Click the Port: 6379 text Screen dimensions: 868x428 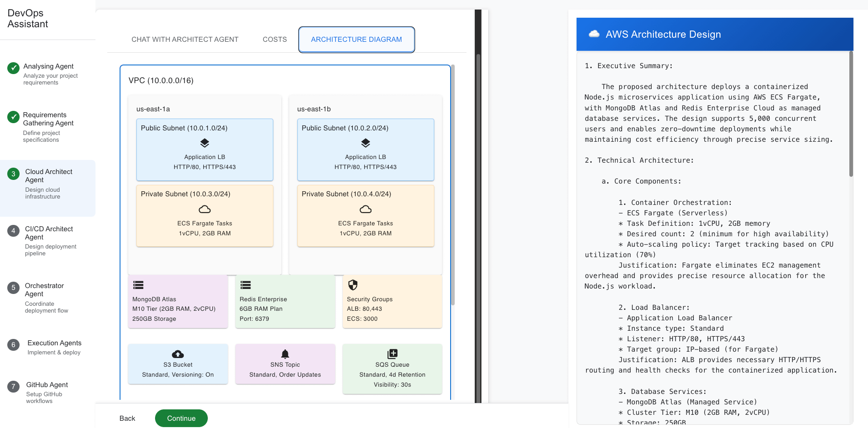254,319
